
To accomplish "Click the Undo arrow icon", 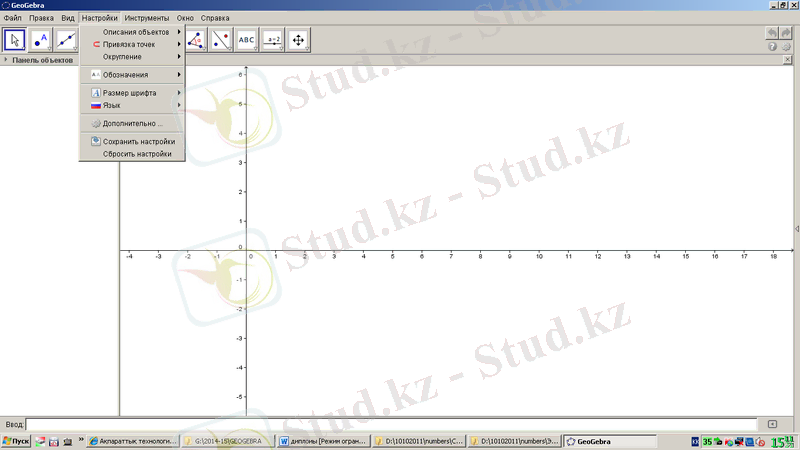I will tap(772, 33).
